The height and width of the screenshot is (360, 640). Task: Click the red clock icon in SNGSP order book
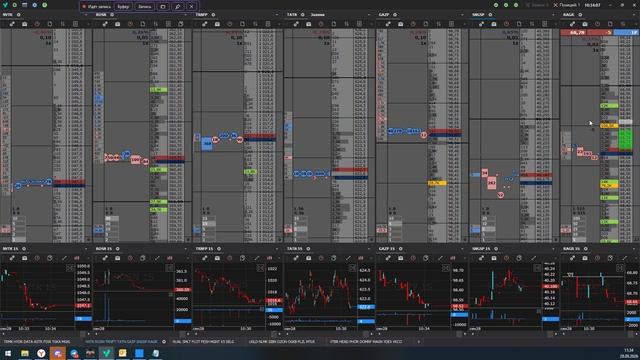(x=507, y=24)
